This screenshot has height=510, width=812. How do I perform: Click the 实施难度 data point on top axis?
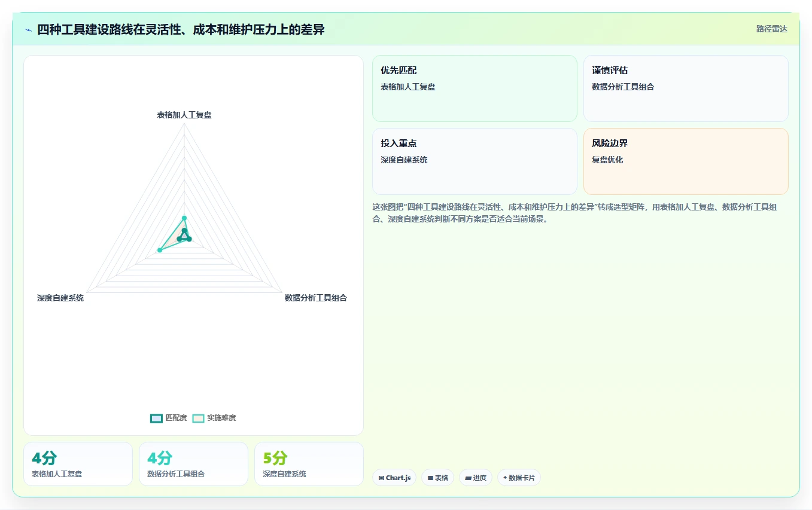[x=184, y=218]
